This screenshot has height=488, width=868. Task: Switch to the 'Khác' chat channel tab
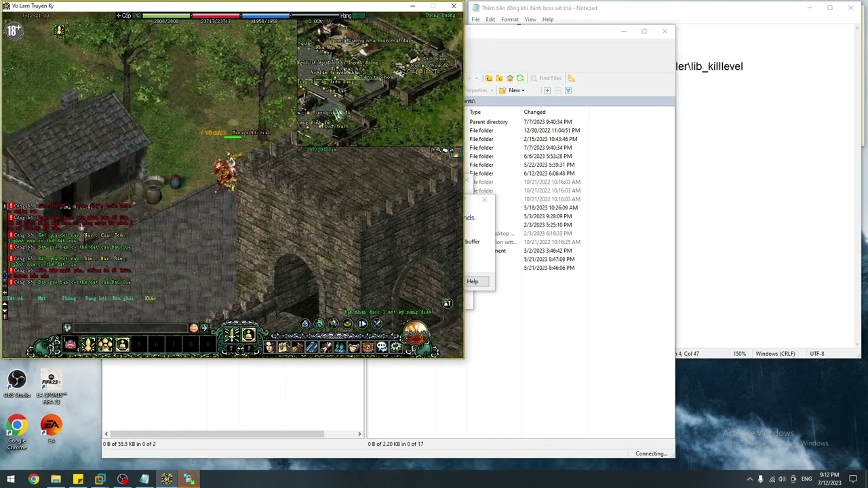coord(150,298)
